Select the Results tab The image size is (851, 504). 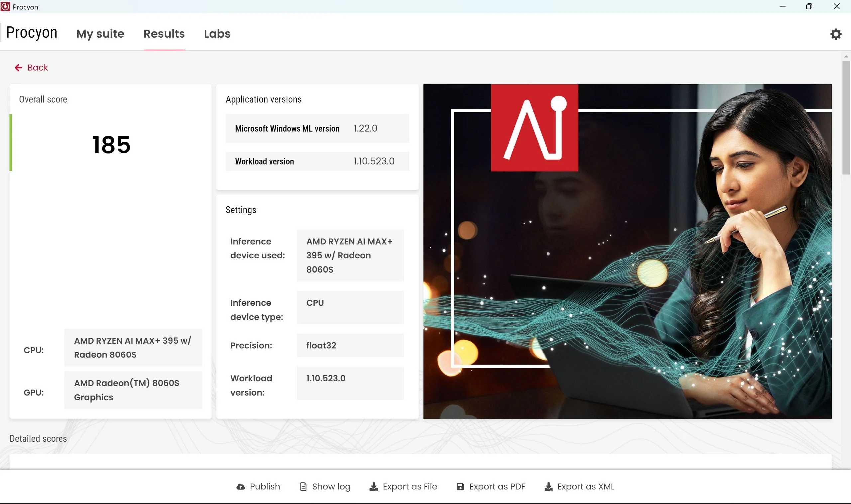[164, 34]
